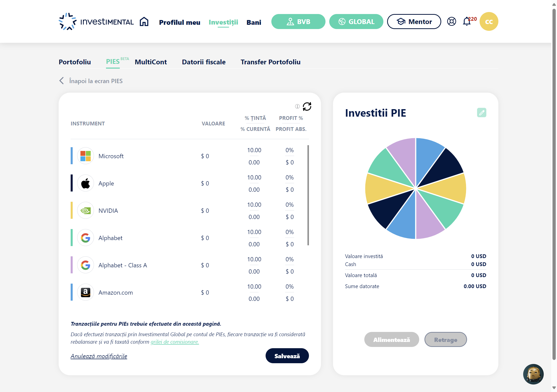The height and width of the screenshot is (392, 557).
Task: Go to the home page icon
Action: pyautogui.click(x=144, y=22)
